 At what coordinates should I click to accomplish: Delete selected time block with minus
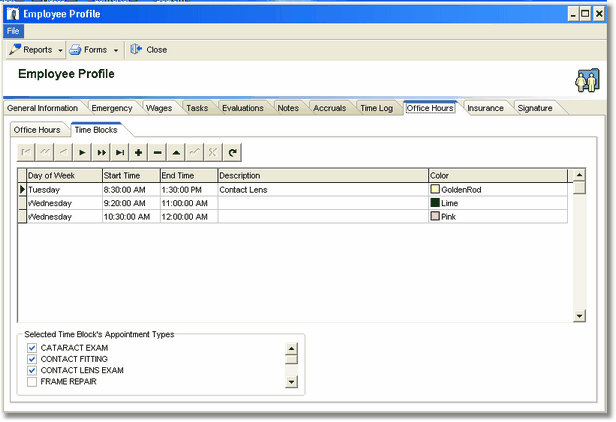tap(157, 152)
